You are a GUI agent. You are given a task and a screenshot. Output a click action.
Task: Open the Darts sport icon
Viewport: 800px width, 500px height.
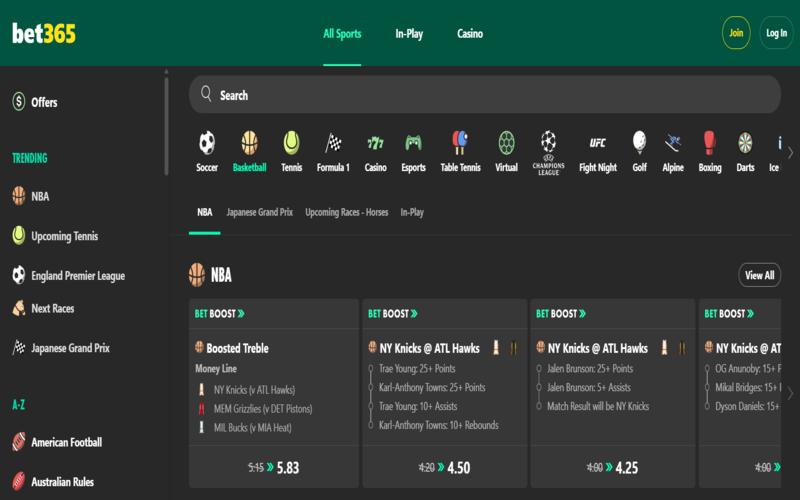tap(745, 143)
